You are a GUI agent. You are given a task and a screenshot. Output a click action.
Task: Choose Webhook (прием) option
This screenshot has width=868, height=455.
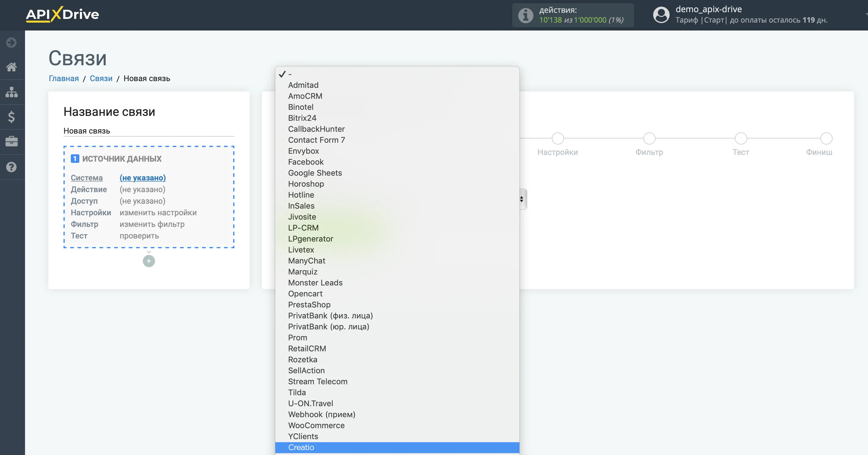tap(397, 414)
